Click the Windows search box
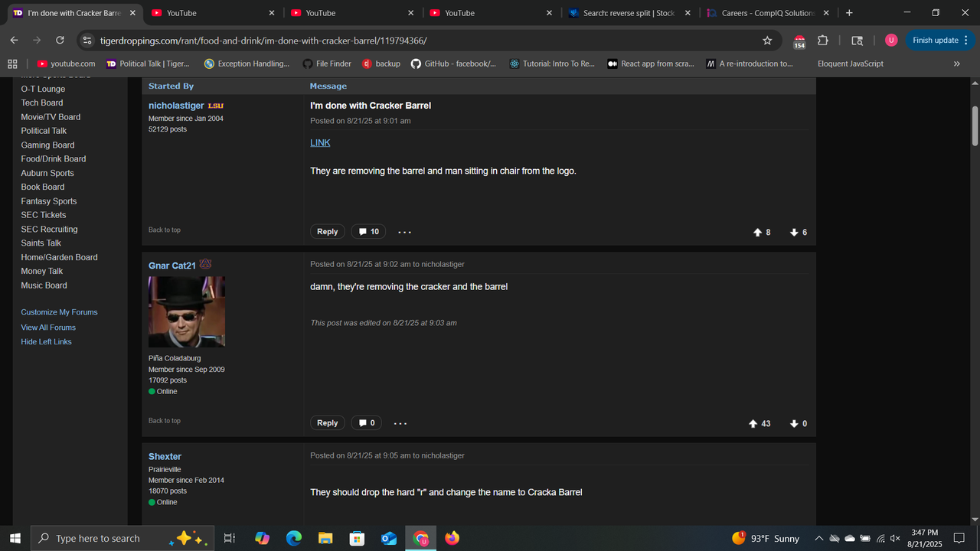Viewport: 980px width, 551px height. tap(122, 538)
